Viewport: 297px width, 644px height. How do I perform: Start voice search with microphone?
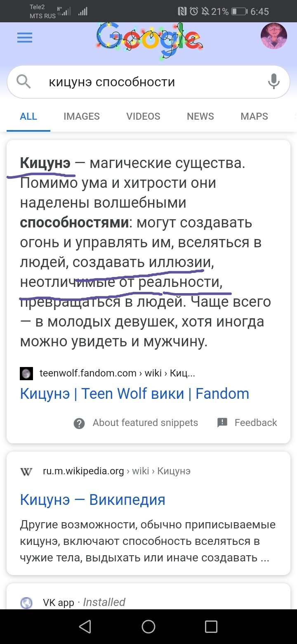point(273,82)
